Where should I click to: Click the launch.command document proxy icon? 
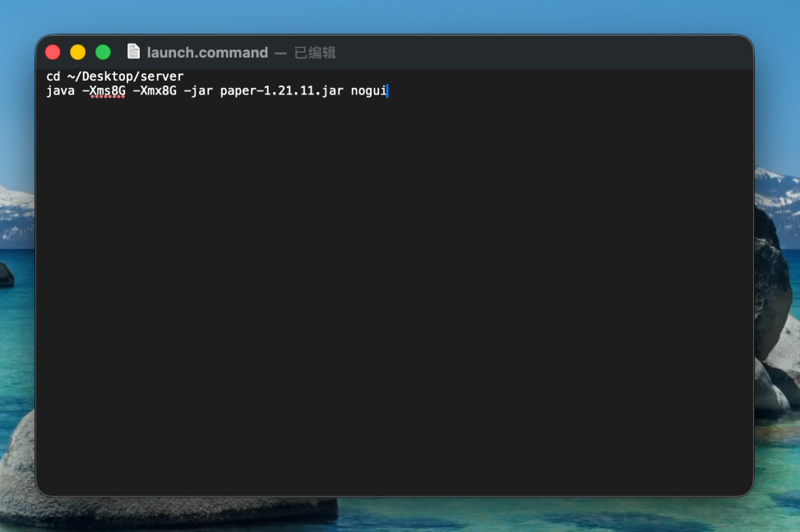pyautogui.click(x=133, y=51)
